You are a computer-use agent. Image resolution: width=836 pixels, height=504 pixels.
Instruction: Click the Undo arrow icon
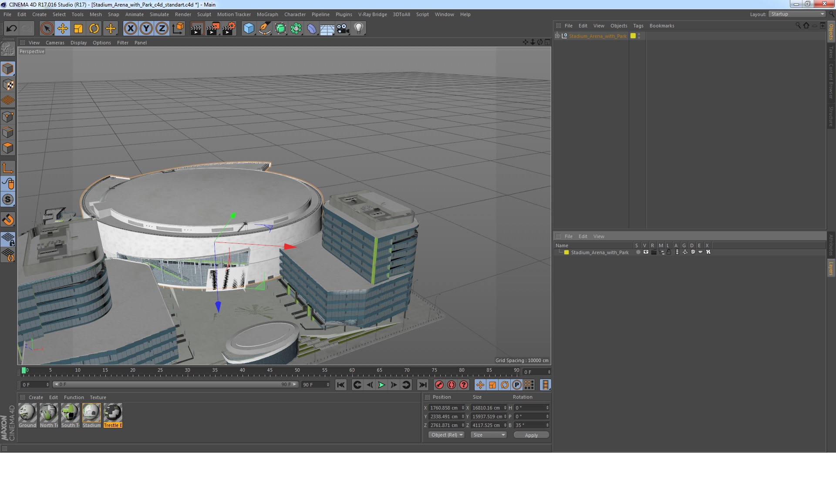pos(11,29)
